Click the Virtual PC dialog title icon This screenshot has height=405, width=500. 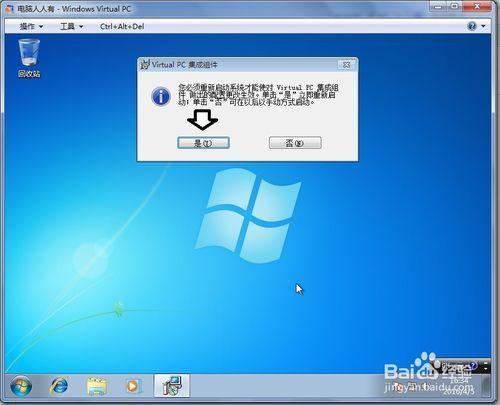click(x=145, y=64)
